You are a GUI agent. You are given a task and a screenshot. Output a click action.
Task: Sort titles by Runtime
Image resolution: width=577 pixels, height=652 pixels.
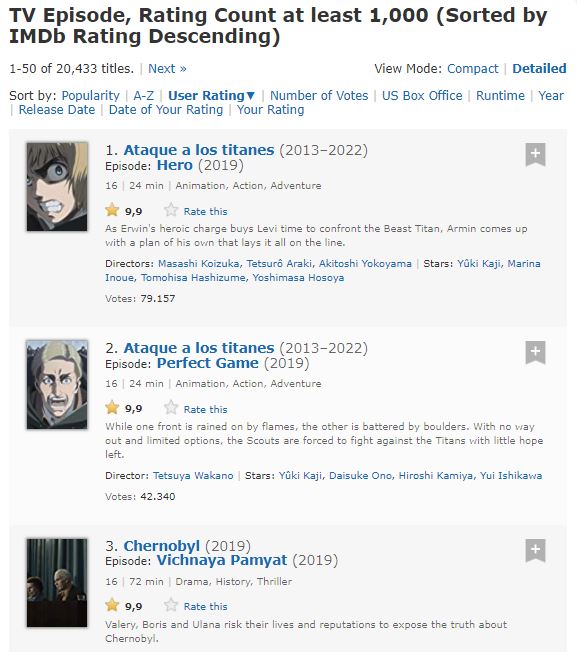pos(501,96)
